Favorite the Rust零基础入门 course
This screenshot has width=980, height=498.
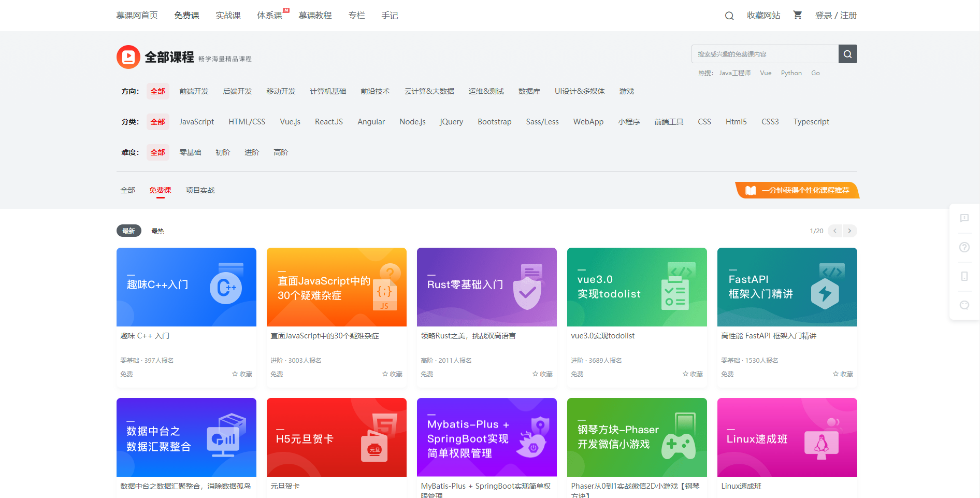542,374
